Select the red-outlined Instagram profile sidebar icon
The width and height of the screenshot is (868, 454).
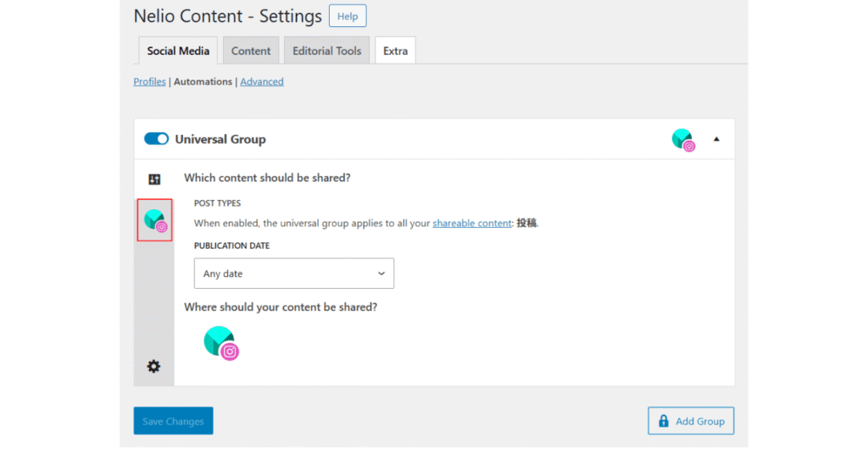click(x=155, y=220)
